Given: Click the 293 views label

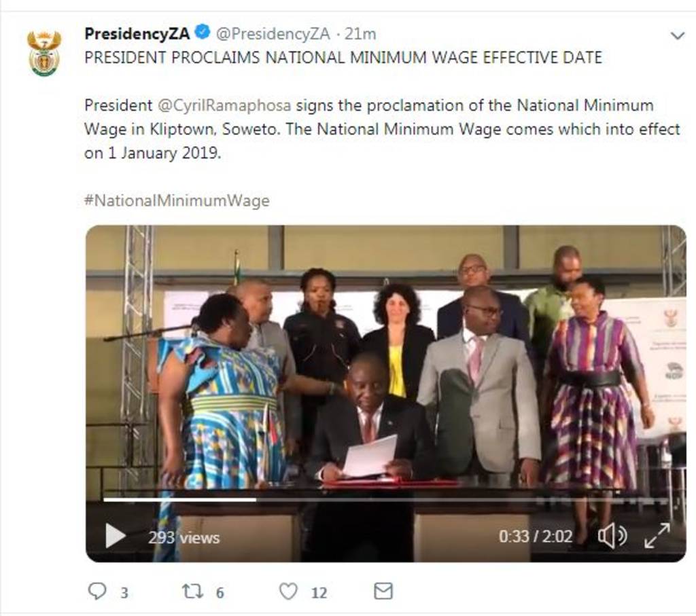Looking at the screenshot, I should pyautogui.click(x=184, y=538).
